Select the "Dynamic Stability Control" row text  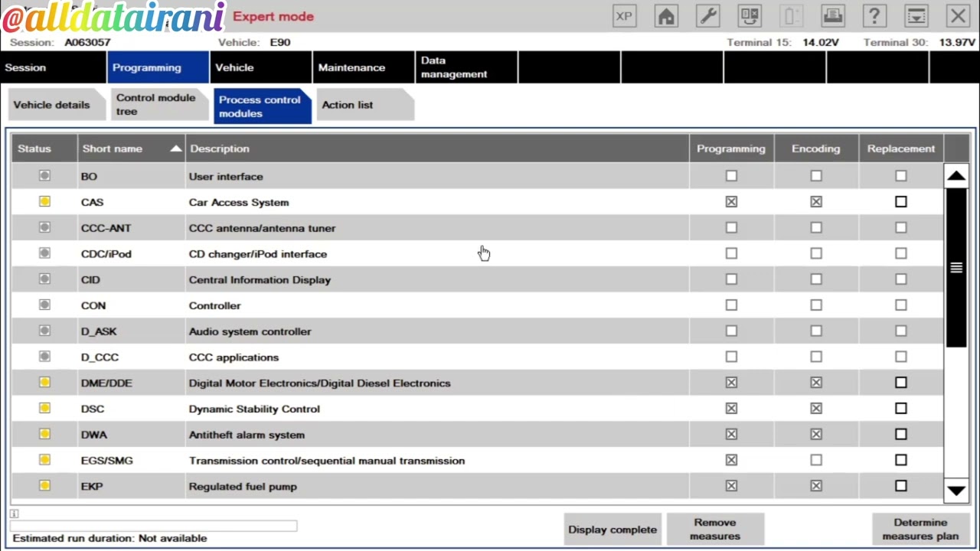(x=254, y=409)
